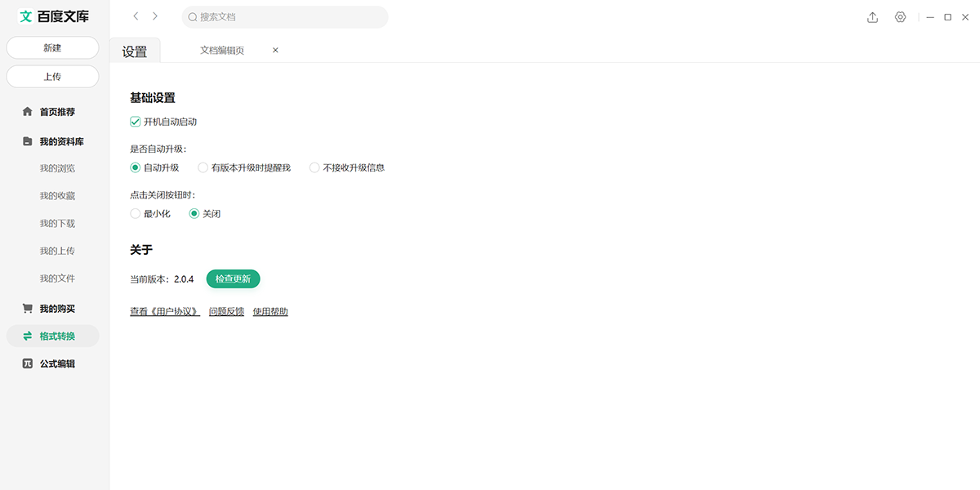Viewport: 980px width, 490px height.
Task: Click the swap-arrows icon for 格式转换
Action: click(27, 336)
